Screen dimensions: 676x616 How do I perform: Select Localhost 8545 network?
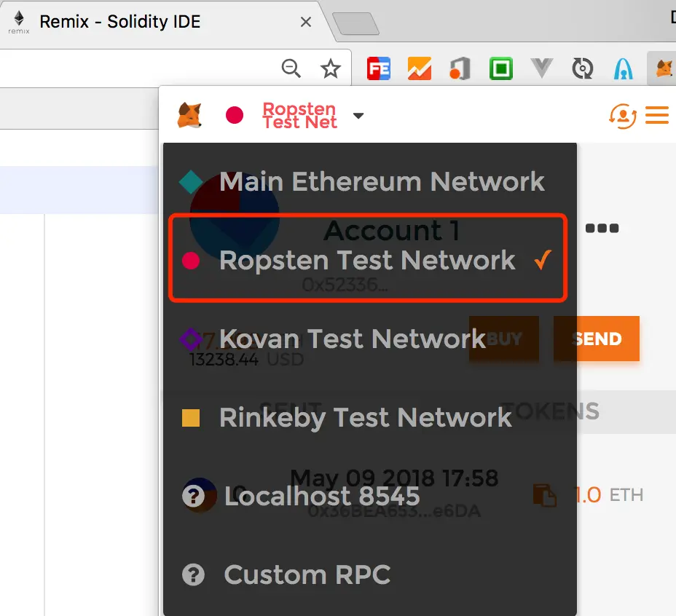pos(370,496)
